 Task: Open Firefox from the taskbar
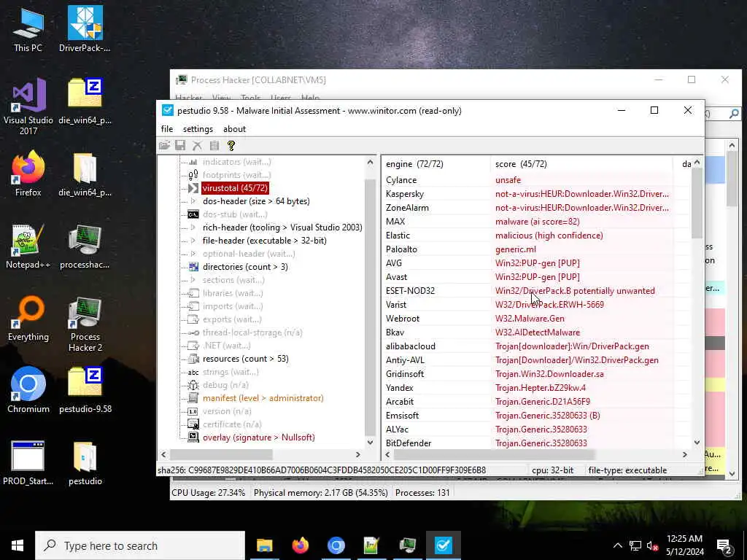300,545
